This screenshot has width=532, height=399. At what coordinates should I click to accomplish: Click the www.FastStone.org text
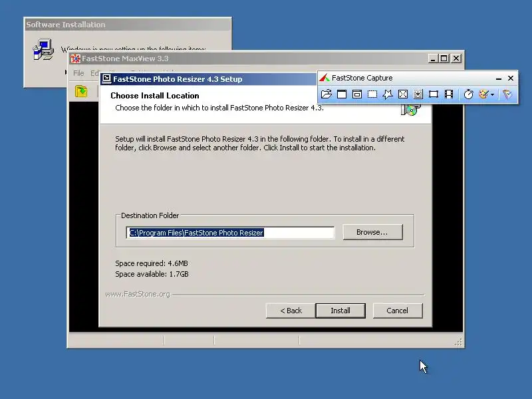pyautogui.click(x=138, y=294)
